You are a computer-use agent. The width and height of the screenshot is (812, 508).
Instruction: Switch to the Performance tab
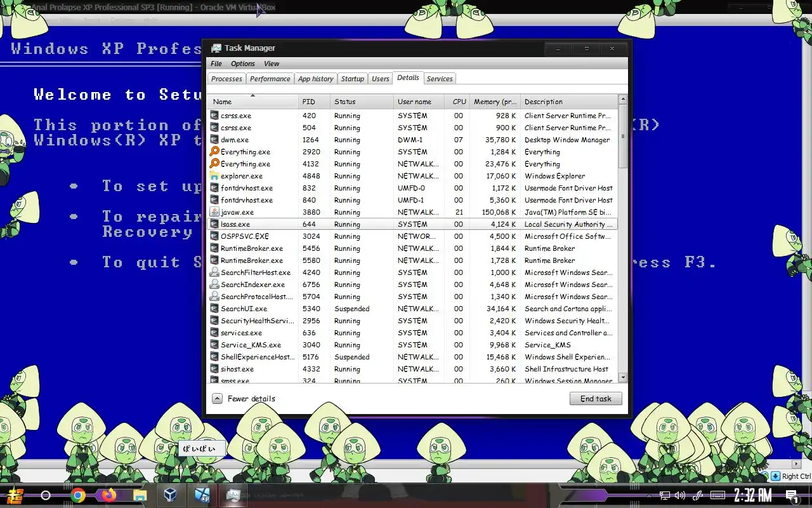(270, 79)
